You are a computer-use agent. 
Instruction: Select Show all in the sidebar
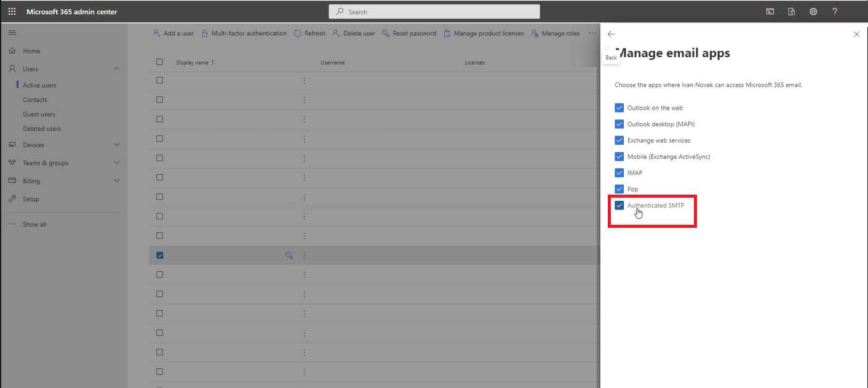click(x=34, y=224)
